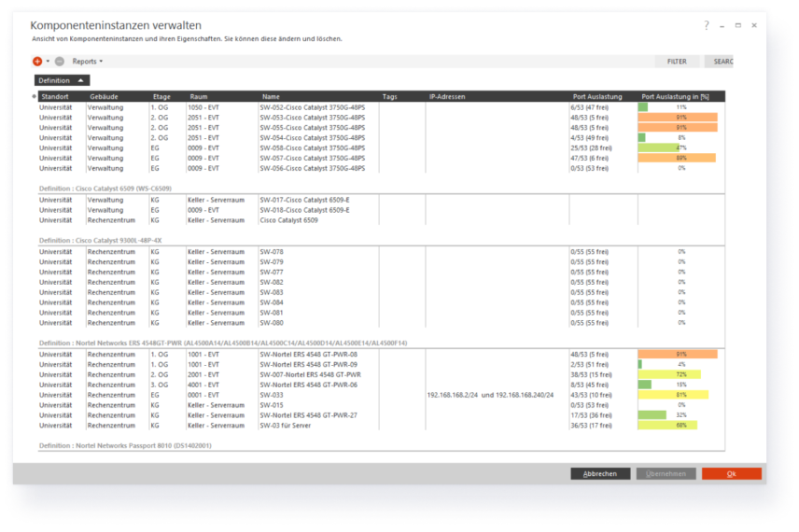
Task: Select row SW-052-Cisco Catalyst 3750G-48PS
Action: tap(381, 107)
